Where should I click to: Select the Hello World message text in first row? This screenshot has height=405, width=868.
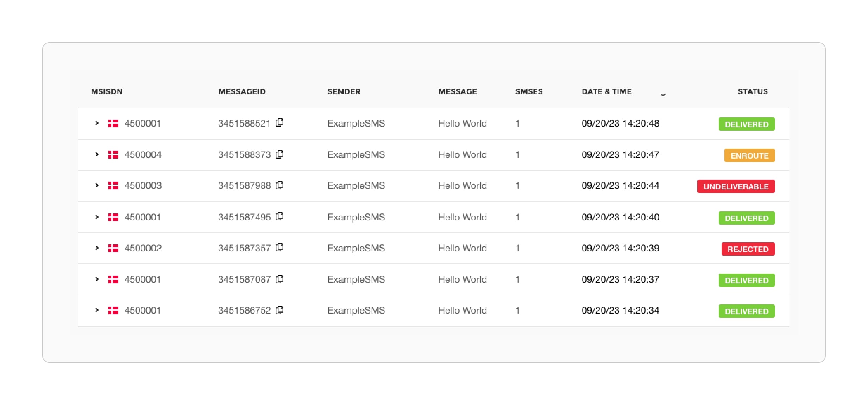click(x=462, y=123)
